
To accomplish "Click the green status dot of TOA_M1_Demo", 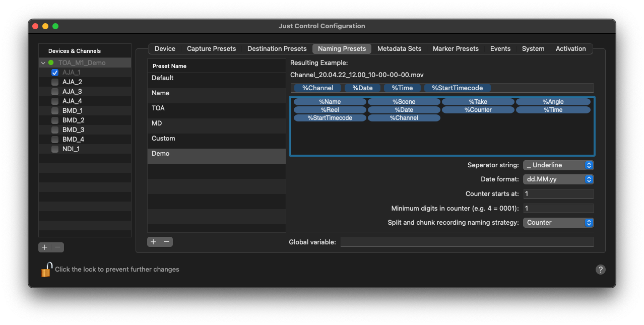I will (x=51, y=63).
